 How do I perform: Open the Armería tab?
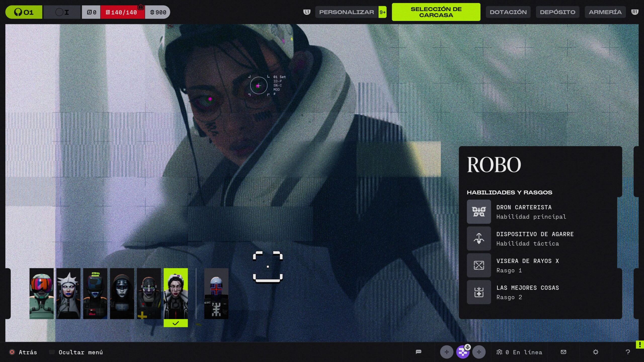(x=605, y=12)
